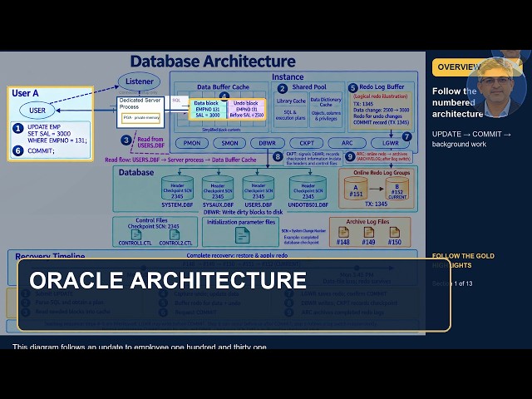The width and height of the screenshot is (532, 399).
Task: Select the PMON background process oval
Action: [192, 143]
